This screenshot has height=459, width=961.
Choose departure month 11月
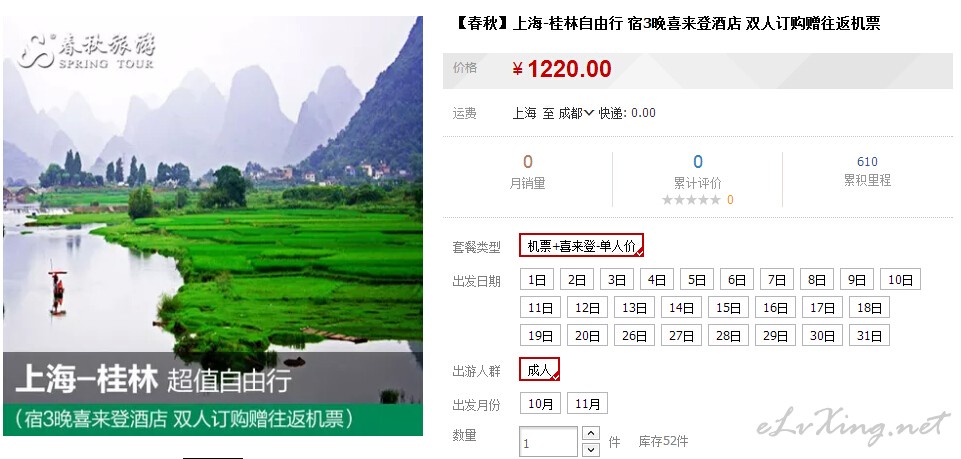pos(587,403)
